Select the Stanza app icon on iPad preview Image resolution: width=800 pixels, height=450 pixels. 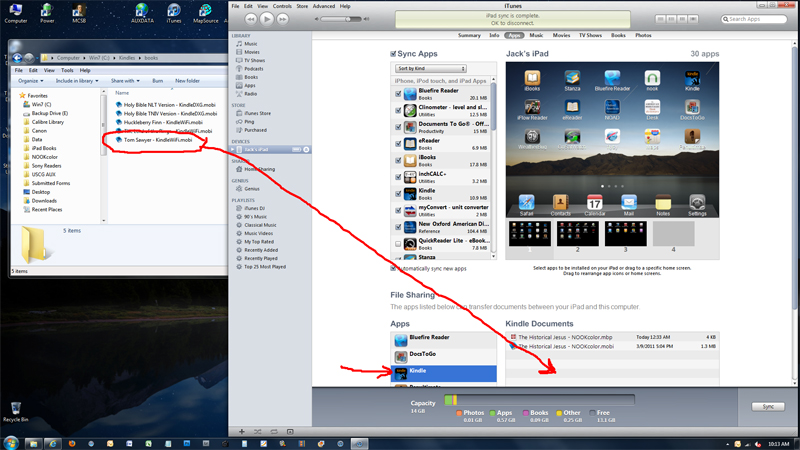click(x=572, y=78)
